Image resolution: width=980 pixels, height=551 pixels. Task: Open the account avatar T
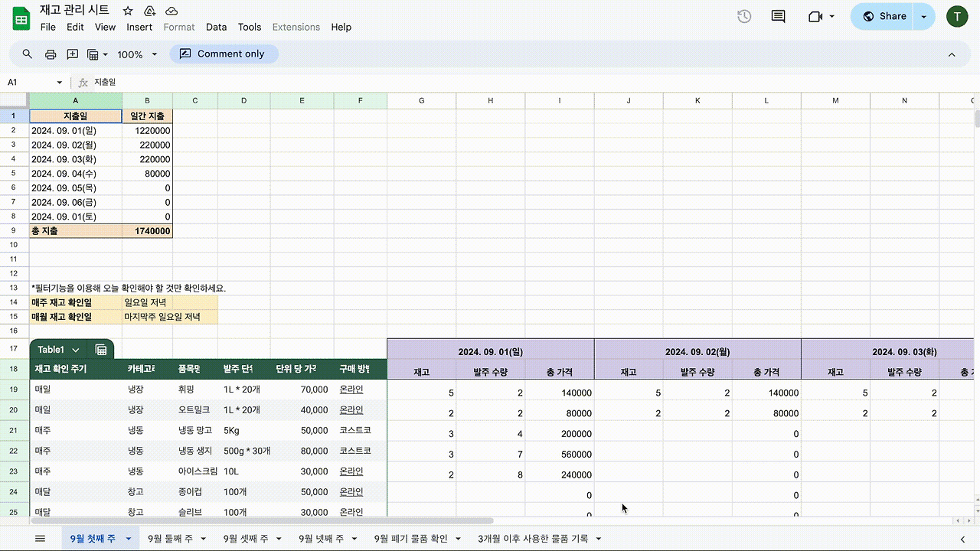coord(957,17)
